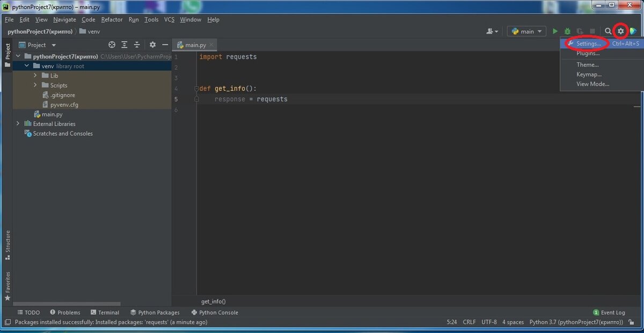Open the Window menu
The width and height of the screenshot is (644, 333).
tap(191, 19)
